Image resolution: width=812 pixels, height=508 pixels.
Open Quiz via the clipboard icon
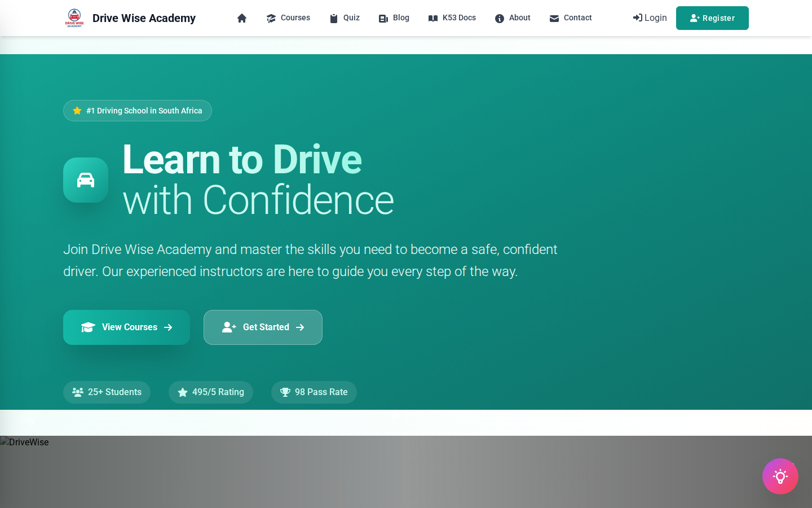click(x=333, y=18)
